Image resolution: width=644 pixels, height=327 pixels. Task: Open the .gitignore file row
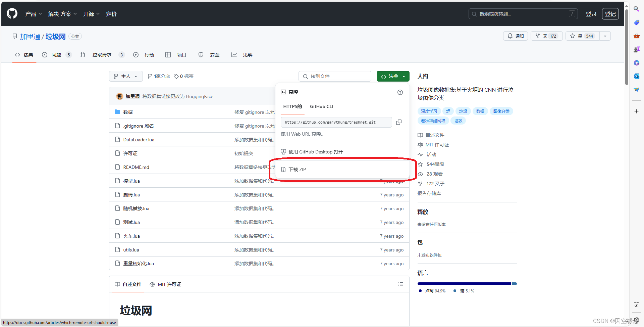[138, 126]
